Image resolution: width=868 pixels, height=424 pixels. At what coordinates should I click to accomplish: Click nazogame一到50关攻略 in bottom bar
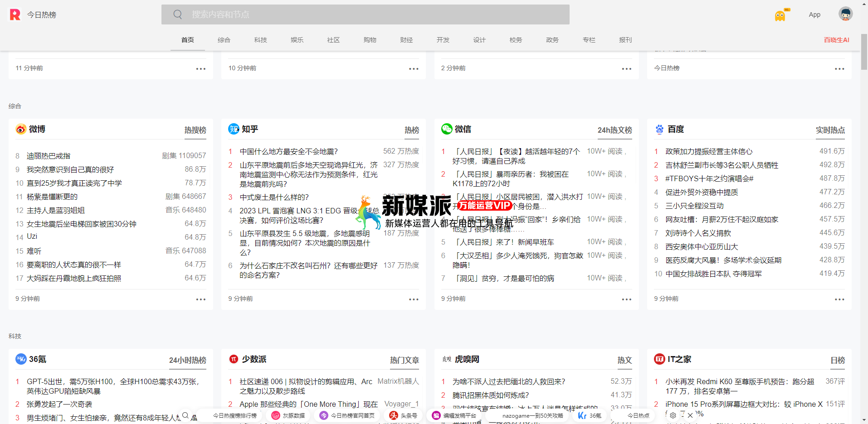(532, 415)
